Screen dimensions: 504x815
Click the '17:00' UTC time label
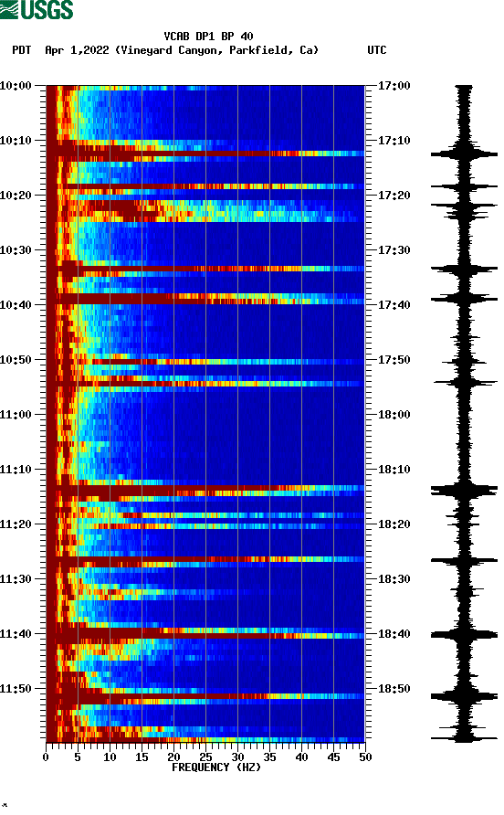[x=394, y=85]
